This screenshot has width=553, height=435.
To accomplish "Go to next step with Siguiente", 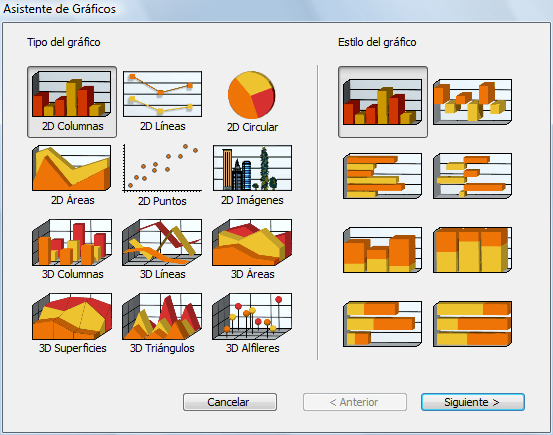I will point(473,402).
